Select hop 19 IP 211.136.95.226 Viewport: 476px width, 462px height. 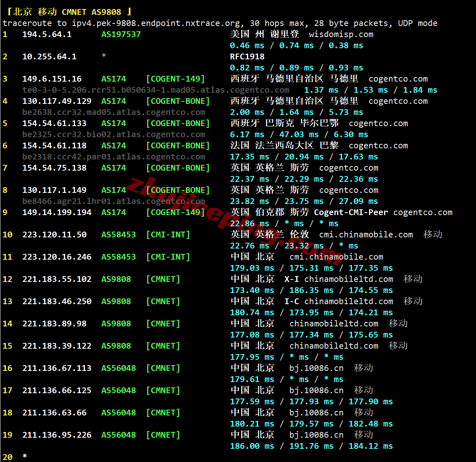tap(57, 435)
